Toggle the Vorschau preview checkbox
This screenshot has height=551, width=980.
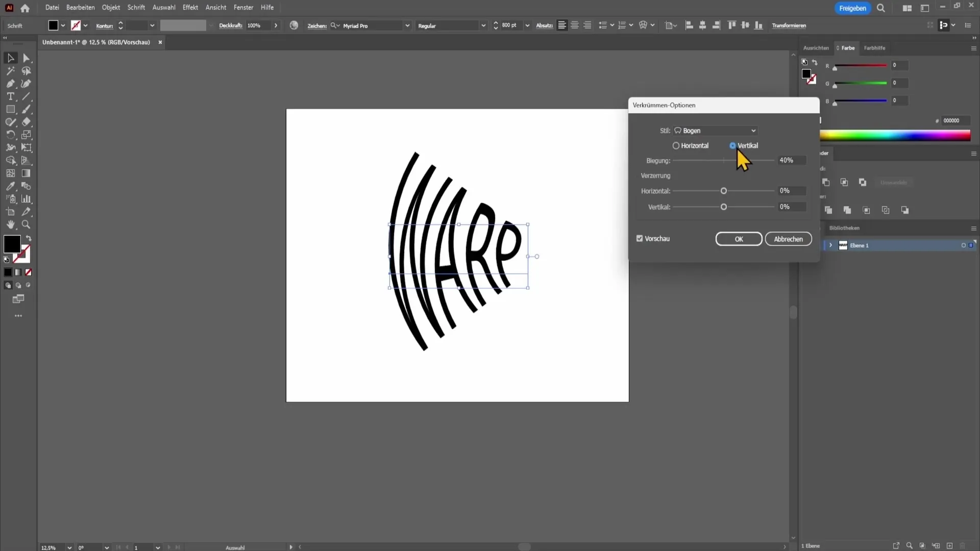(640, 239)
